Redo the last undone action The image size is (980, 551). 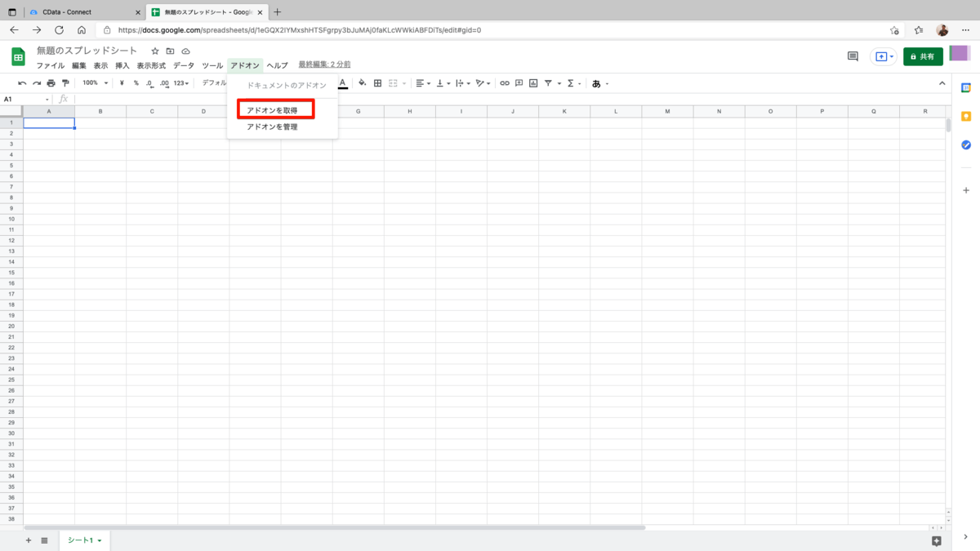tap(36, 83)
